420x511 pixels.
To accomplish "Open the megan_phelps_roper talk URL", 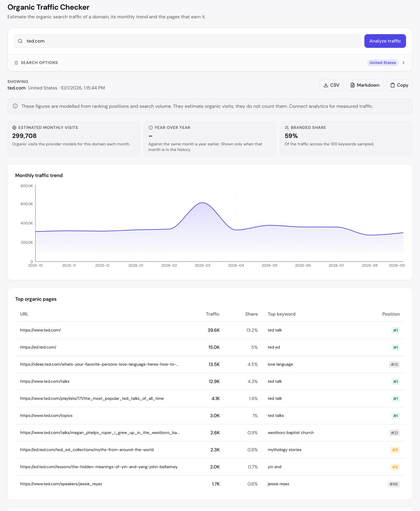I will (99, 433).
